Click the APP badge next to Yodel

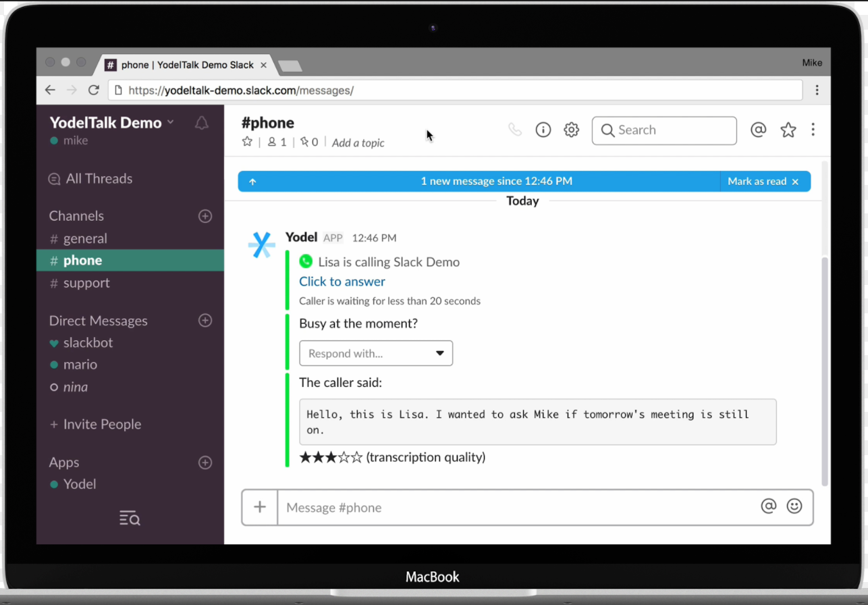coord(333,238)
